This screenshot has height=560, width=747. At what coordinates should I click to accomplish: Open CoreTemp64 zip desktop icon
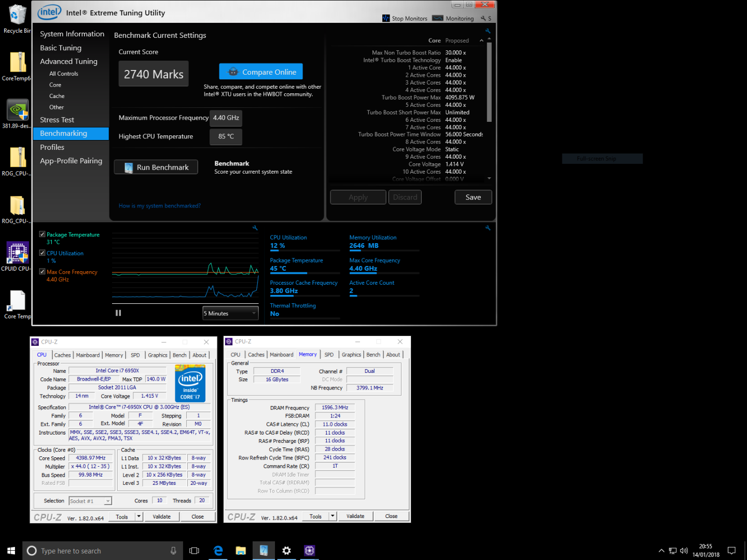coord(17,66)
